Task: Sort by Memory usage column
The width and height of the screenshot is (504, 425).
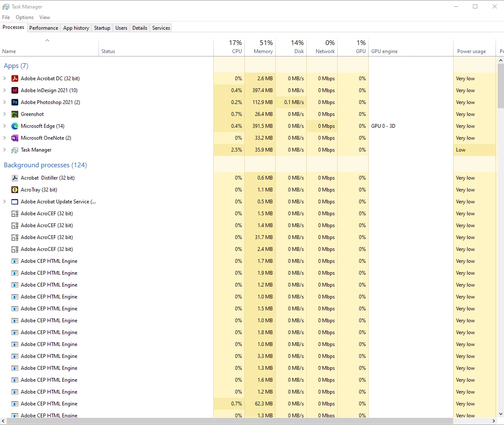Action: click(260, 48)
